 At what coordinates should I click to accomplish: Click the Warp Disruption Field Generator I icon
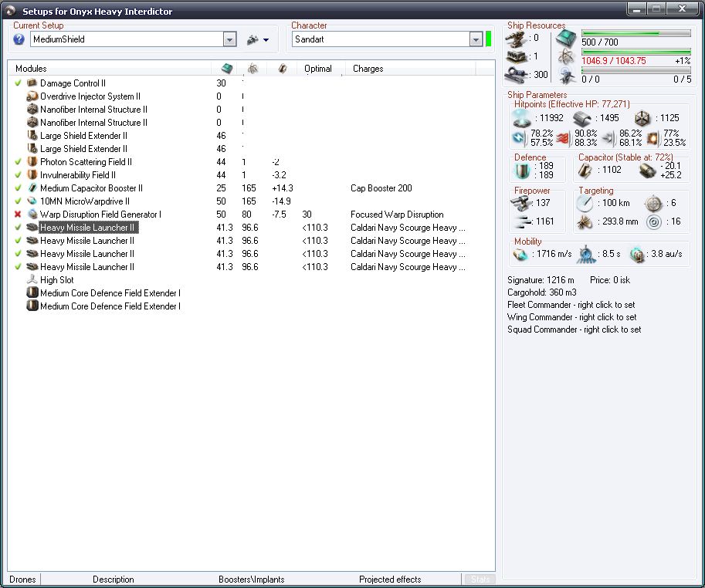32,215
